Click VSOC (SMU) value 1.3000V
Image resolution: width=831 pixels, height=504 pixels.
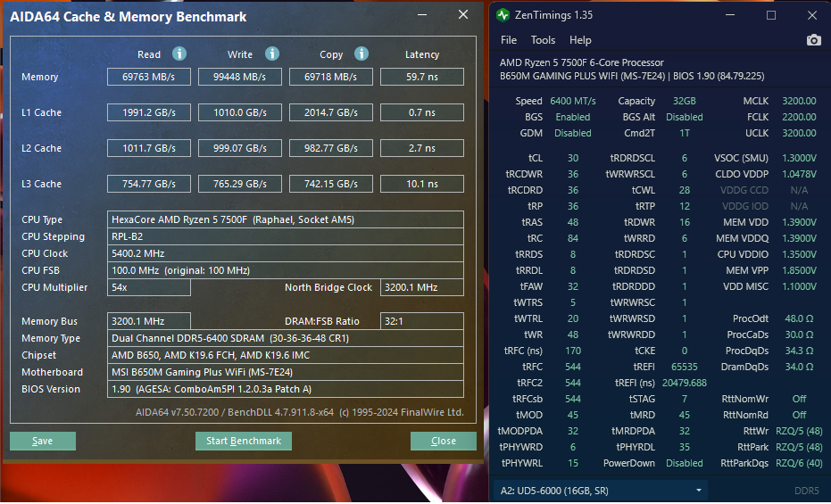799,158
